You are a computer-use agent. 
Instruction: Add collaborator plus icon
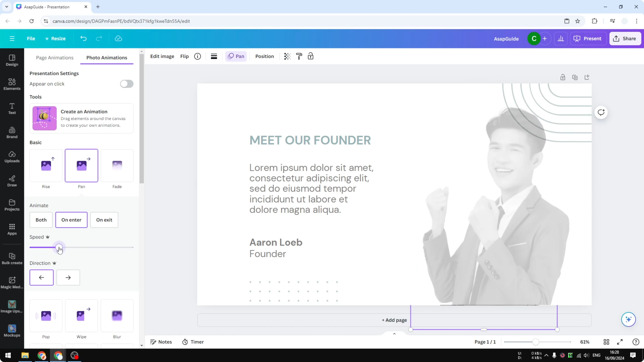(545, 38)
